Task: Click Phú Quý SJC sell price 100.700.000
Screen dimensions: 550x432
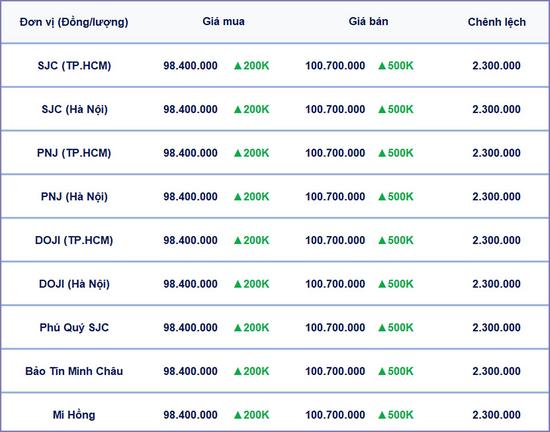Action: pyautogui.click(x=335, y=328)
